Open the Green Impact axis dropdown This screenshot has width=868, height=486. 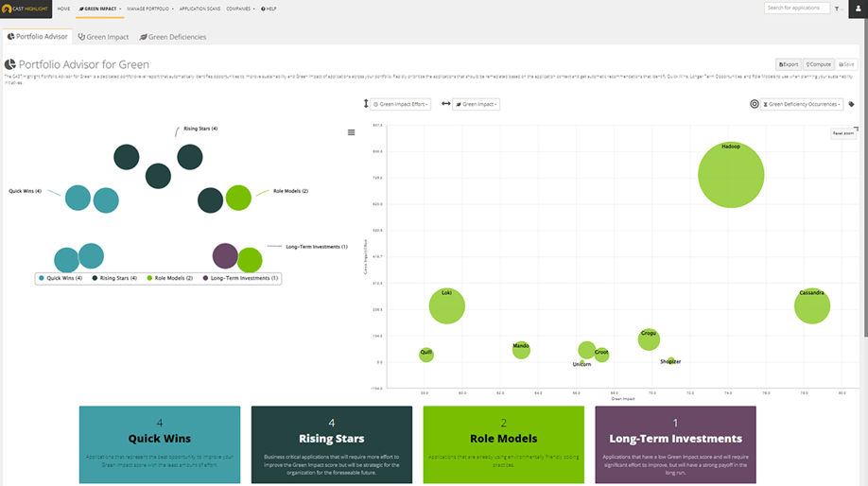(476, 104)
